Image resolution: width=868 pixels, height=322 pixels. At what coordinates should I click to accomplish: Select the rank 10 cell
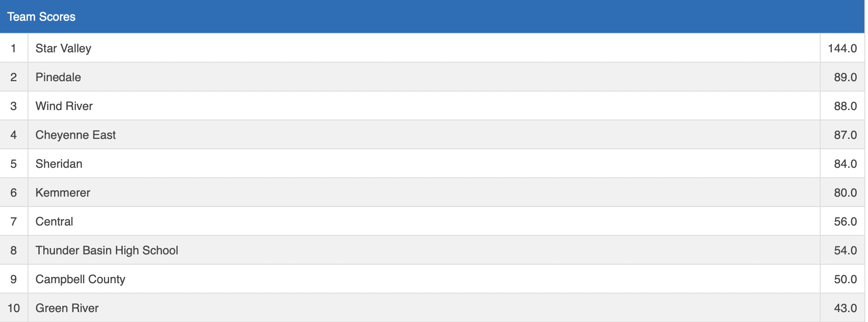[x=14, y=308]
